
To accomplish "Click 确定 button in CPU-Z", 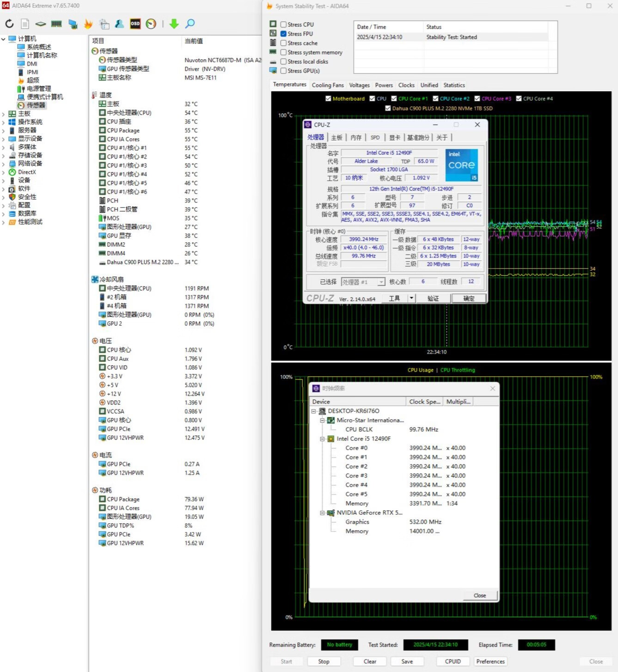I will (469, 299).
